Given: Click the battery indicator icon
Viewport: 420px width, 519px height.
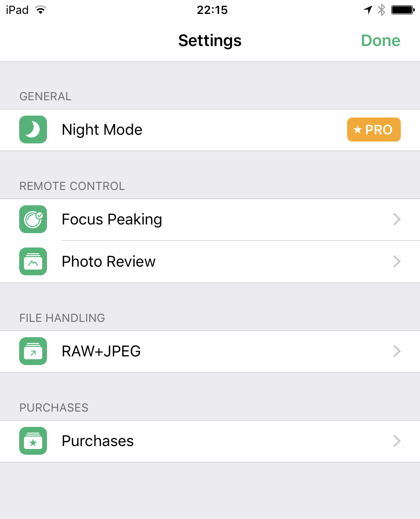Looking at the screenshot, I should [402, 10].
